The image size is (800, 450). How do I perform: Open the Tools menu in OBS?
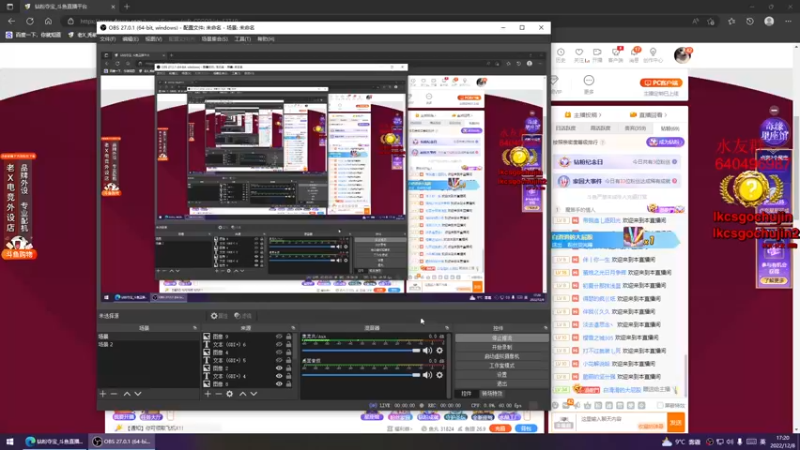click(x=242, y=39)
